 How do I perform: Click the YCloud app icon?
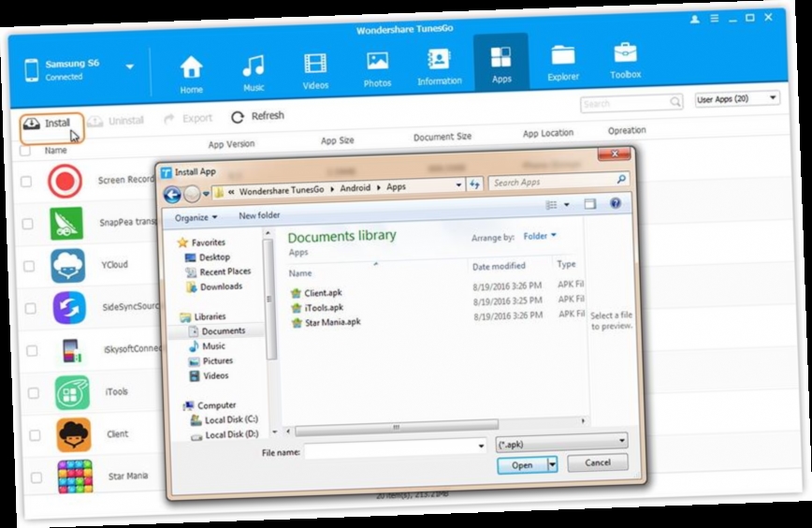pos(68,265)
